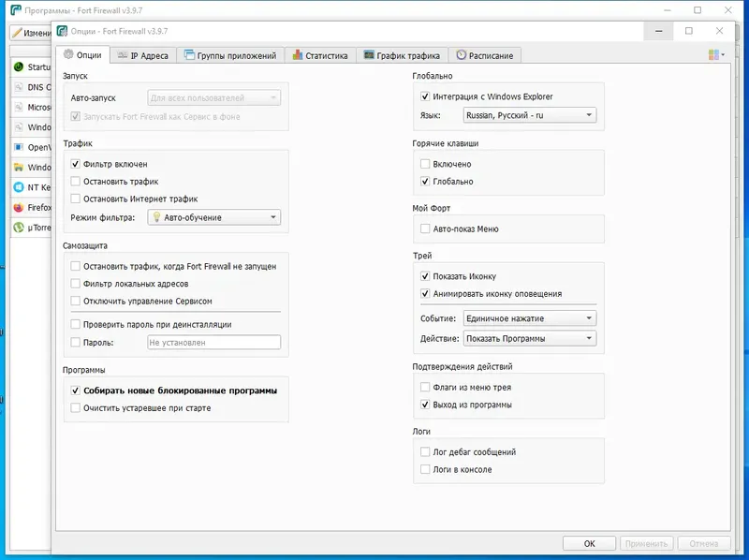This screenshot has height=560, width=749.
Task: Enable Проверить пароль при деинсталляции checkbox
Action: click(x=75, y=324)
